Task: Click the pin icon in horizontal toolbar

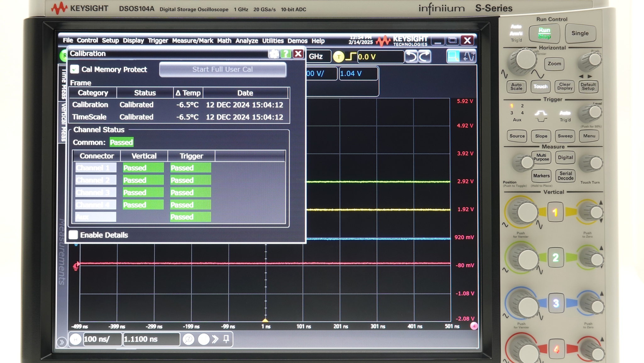Action: [226, 339]
